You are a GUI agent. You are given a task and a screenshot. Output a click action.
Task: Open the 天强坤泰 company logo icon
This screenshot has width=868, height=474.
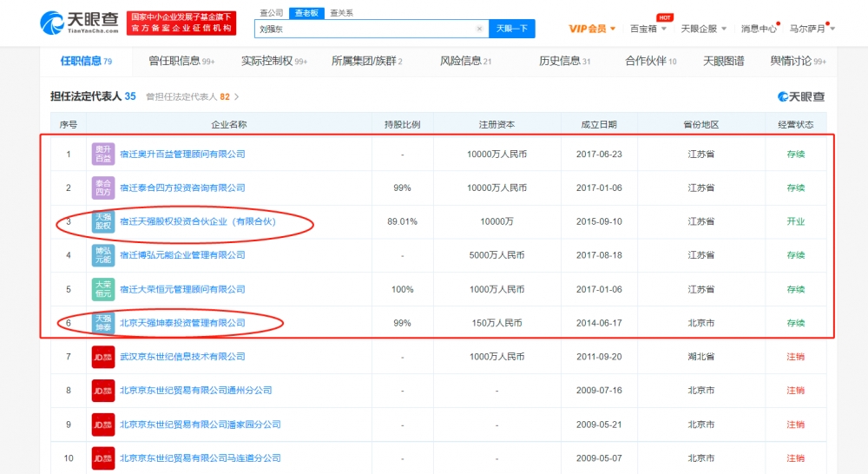(x=103, y=323)
